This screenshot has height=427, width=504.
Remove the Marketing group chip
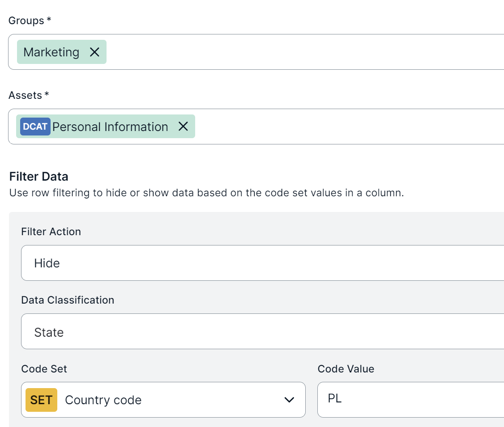(x=94, y=52)
